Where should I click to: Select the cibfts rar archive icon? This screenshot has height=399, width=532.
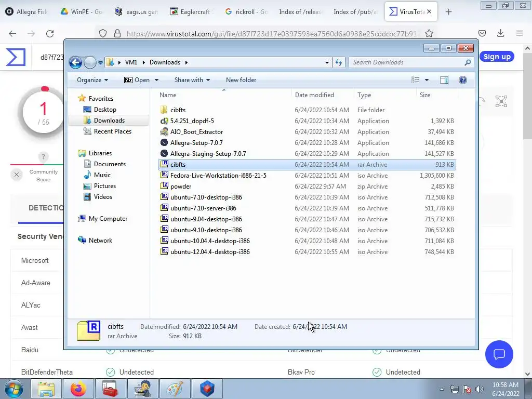pyautogui.click(x=164, y=164)
